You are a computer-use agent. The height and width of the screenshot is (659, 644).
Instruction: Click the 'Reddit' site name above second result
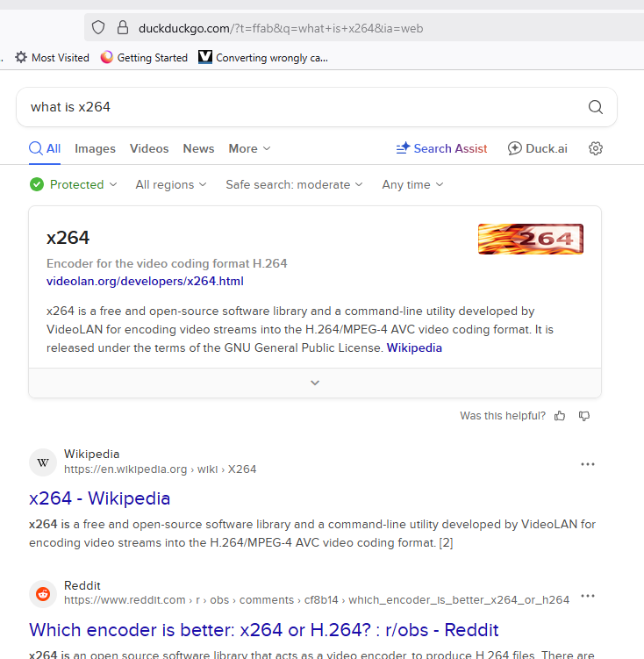(x=82, y=585)
